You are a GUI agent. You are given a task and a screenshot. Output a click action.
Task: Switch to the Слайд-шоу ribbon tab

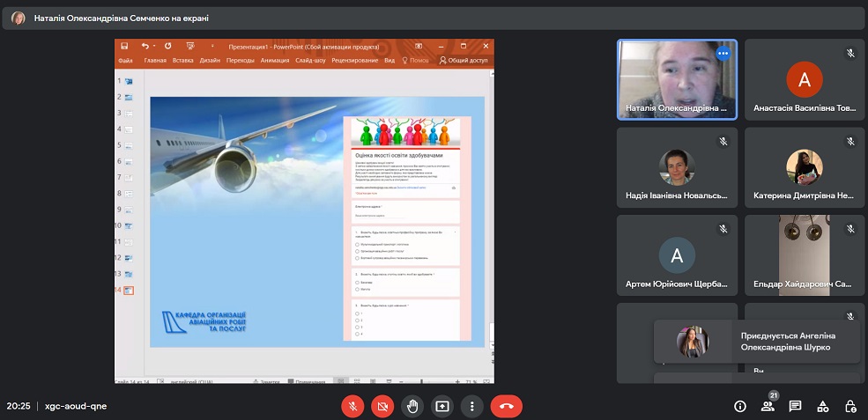click(310, 61)
